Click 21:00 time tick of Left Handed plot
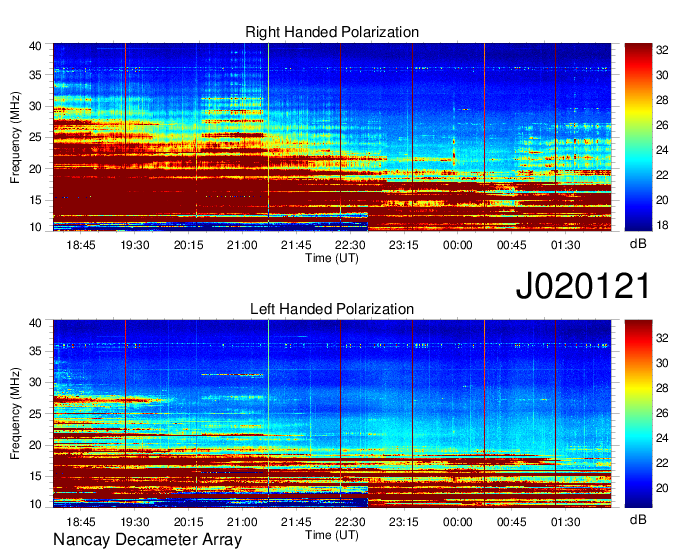680x552 pixels. [x=242, y=522]
